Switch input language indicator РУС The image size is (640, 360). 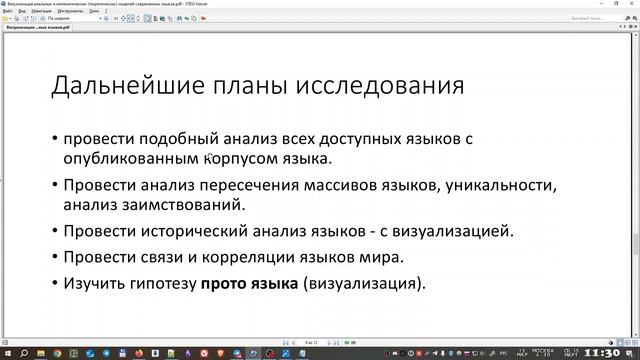pyautogui.click(x=504, y=353)
